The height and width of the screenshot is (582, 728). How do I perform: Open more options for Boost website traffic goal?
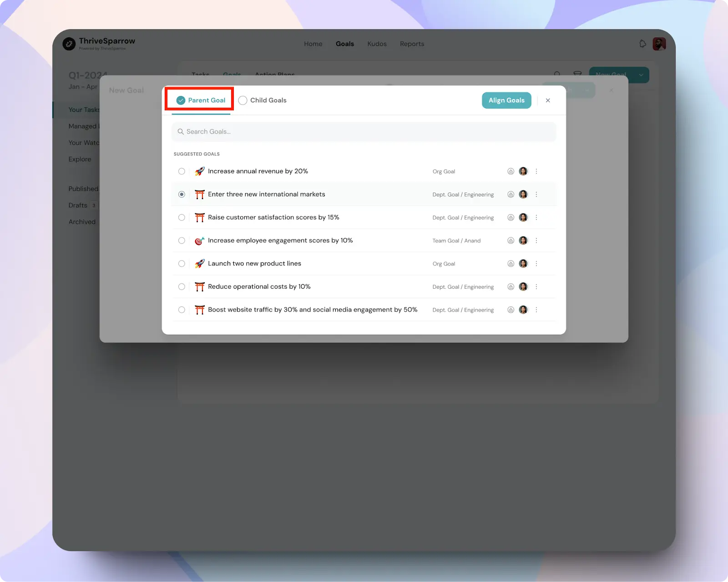(536, 310)
